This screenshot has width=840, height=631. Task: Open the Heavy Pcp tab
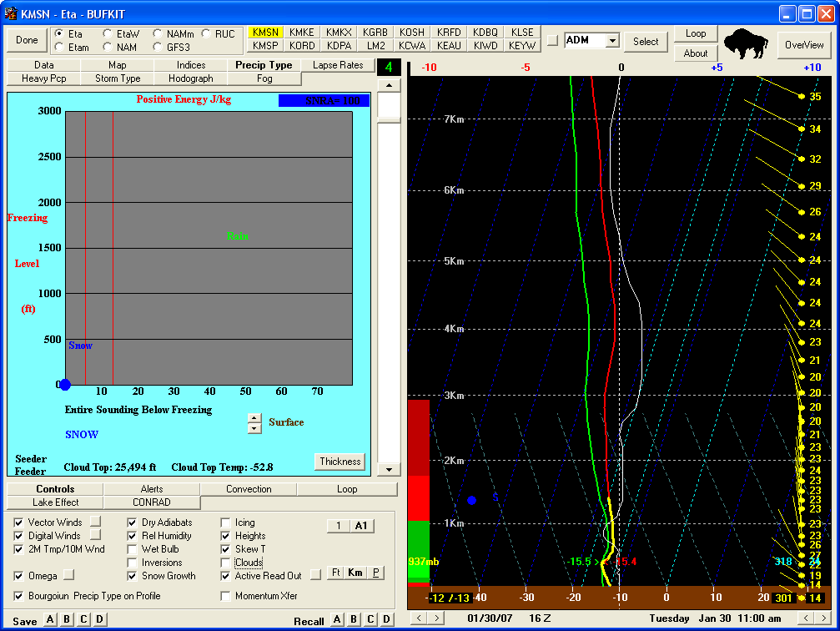(x=44, y=78)
